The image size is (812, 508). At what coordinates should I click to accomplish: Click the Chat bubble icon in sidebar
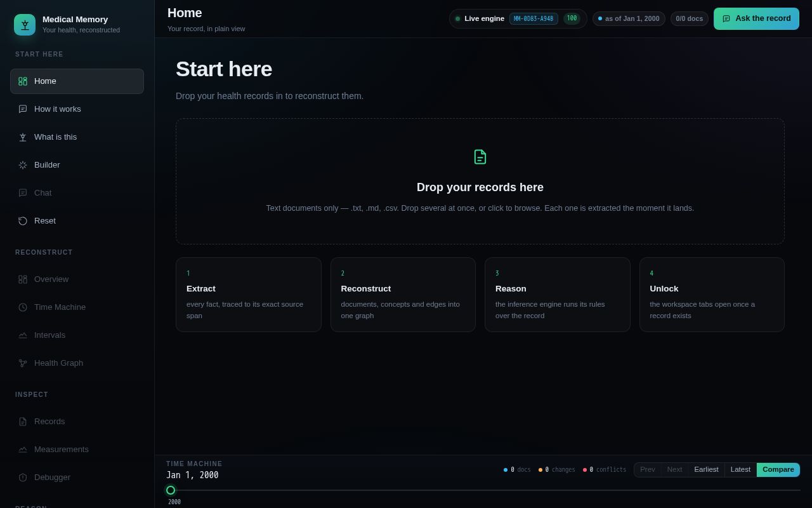[x=23, y=193]
